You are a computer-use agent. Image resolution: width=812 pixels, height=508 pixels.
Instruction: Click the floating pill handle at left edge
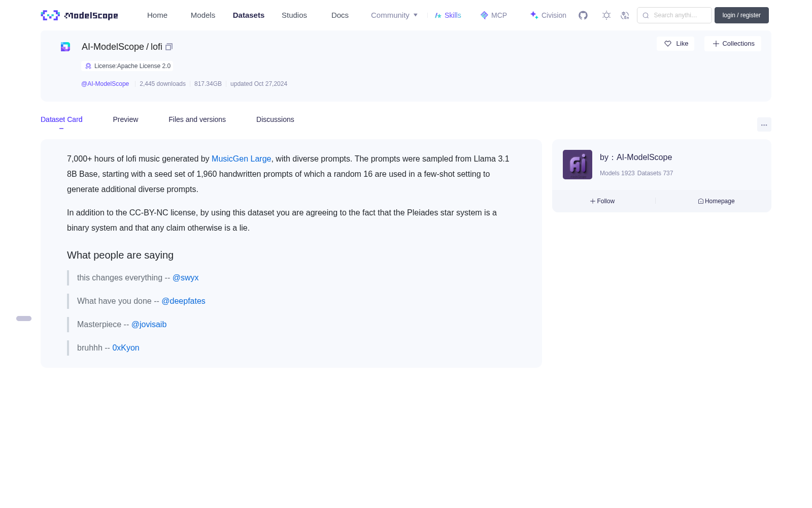click(x=24, y=319)
